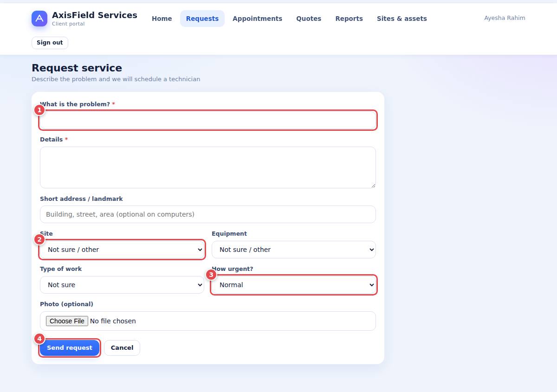The image size is (557, 392).
Task: Open Sites & assets
Action: (402, 19)
